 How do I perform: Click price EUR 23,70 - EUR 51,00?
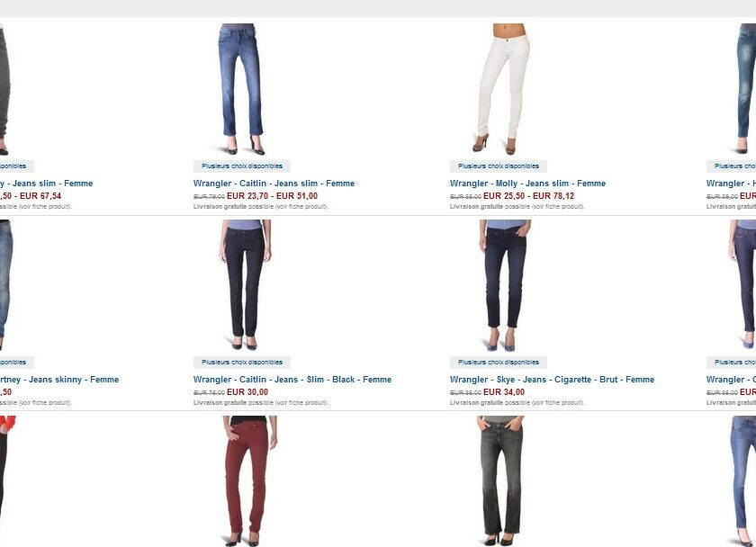coord(272,195)
